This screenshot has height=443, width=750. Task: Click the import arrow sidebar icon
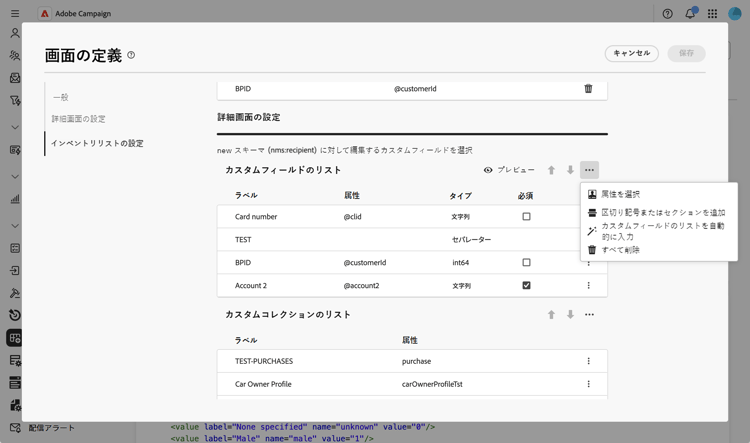(x=15, y=270)
